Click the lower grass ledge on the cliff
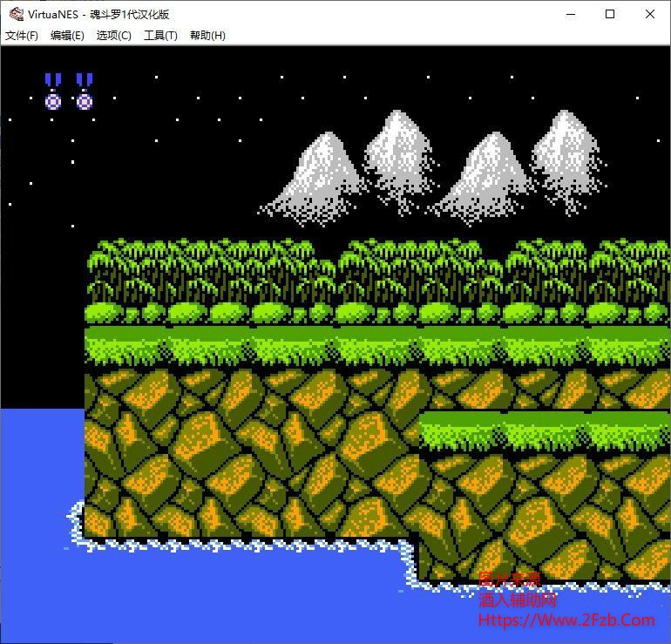This screenshot has height=644, width=671. 540,427
